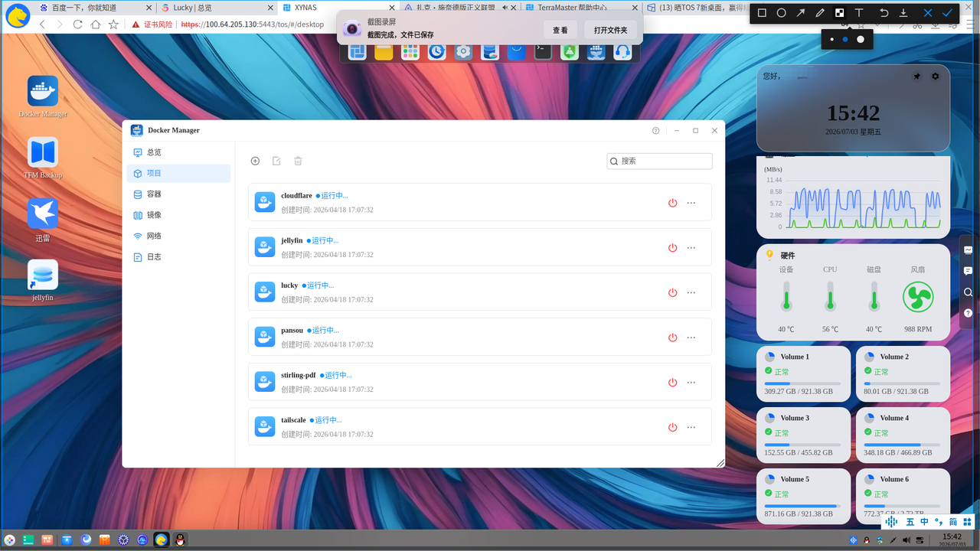The image size is (980, 551).
Task: Select pencil tool in screenshot toolbar
Action: tap(820, 13)
